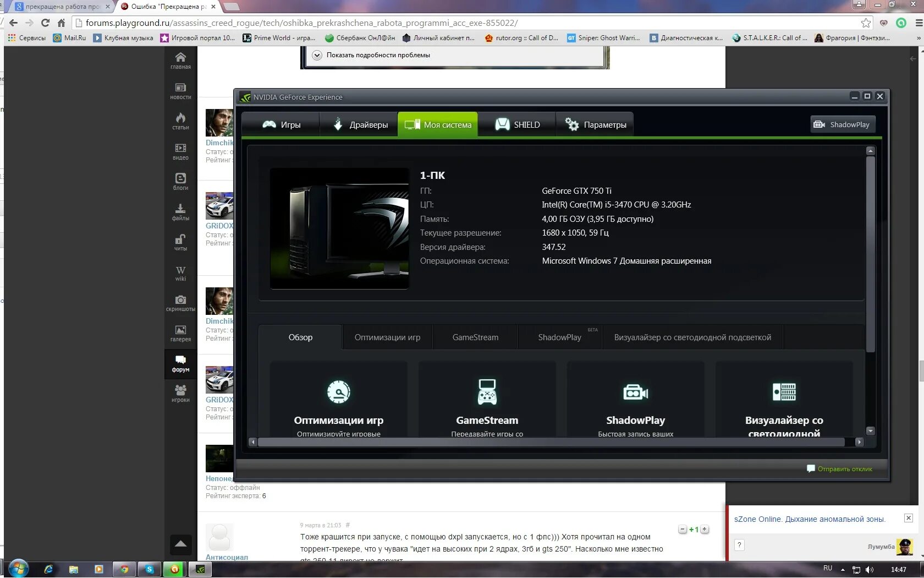This screenshot has height=578, width=924.
Task: Open the главная home sidebar icon
Action: [180, 61]
